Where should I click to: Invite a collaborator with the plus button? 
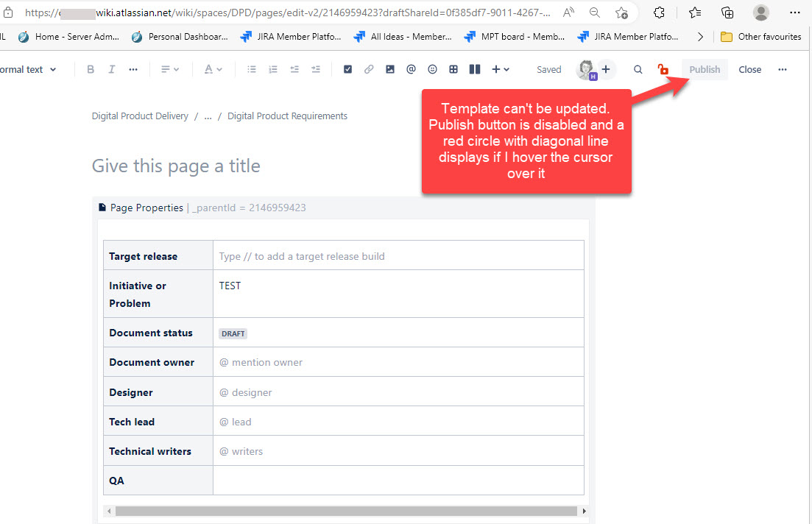(606, 69)
